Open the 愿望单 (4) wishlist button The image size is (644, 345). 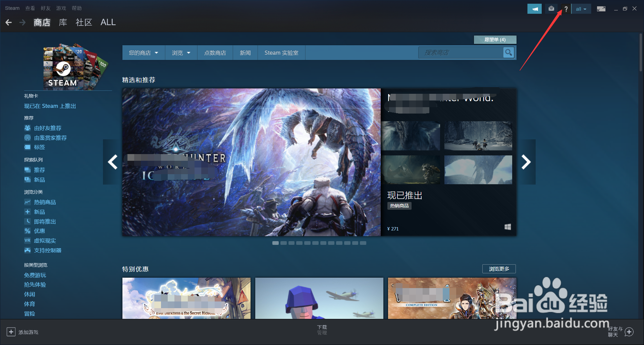(495, 40)
